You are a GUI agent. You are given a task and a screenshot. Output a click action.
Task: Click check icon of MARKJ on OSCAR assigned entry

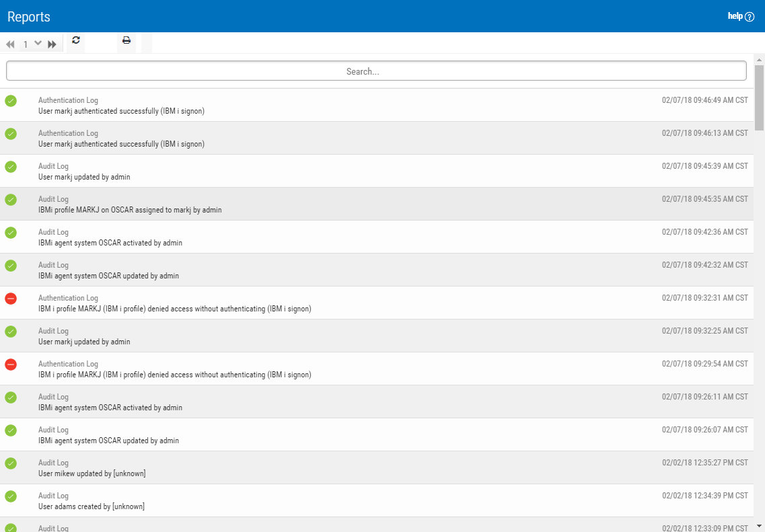coord(11,200)
